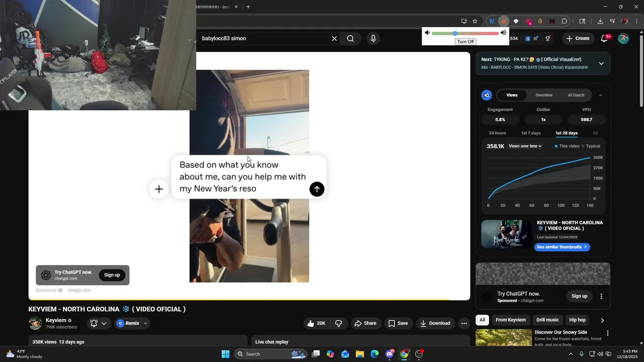This screenshot has width=644, height=362.
Task: Clear the YouTube search box text
Action: (x=334, y=39)
